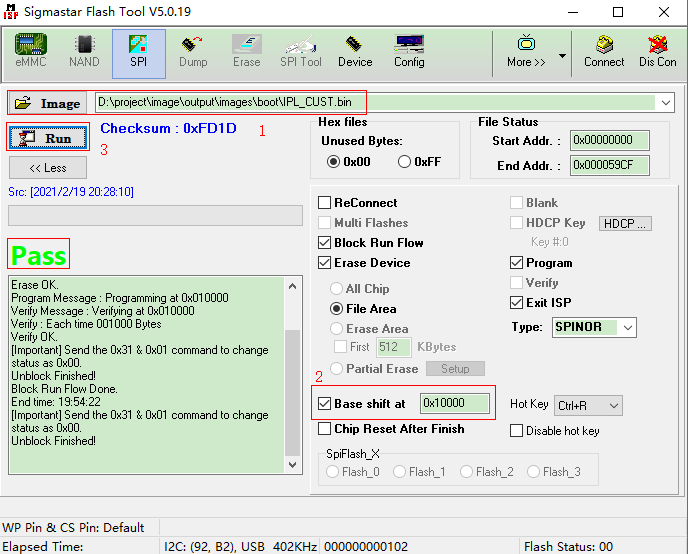Viewport: 688px width, 554px height.
Task: Click the << Less button
Action: click(47, 168)
